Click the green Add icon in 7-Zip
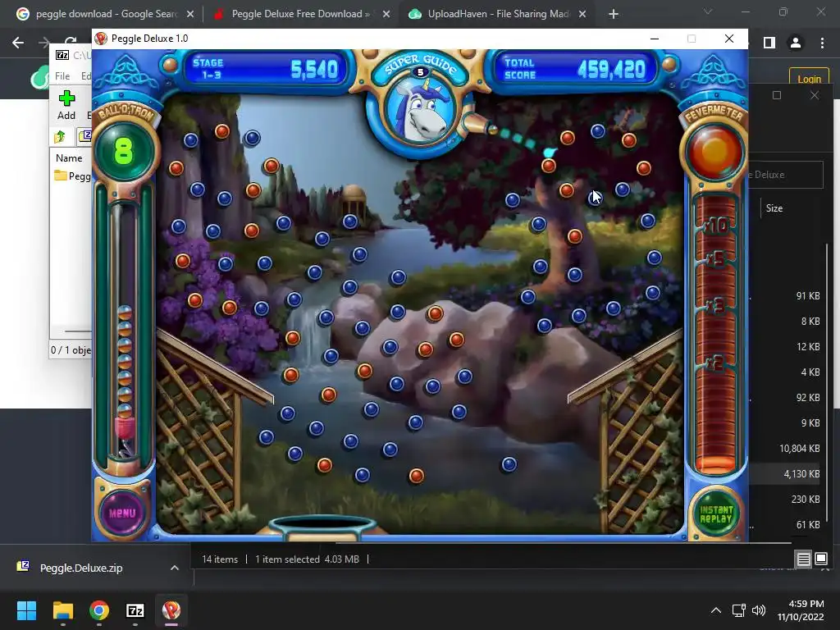Image resolution: width=840 pixels, height=630 pixels. click(x=66, y=105)
